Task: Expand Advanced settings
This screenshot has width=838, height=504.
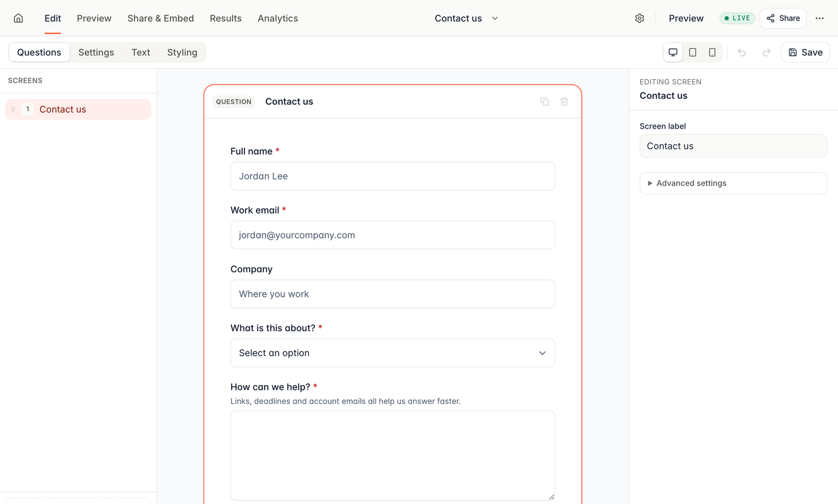Action: [733, 183]
